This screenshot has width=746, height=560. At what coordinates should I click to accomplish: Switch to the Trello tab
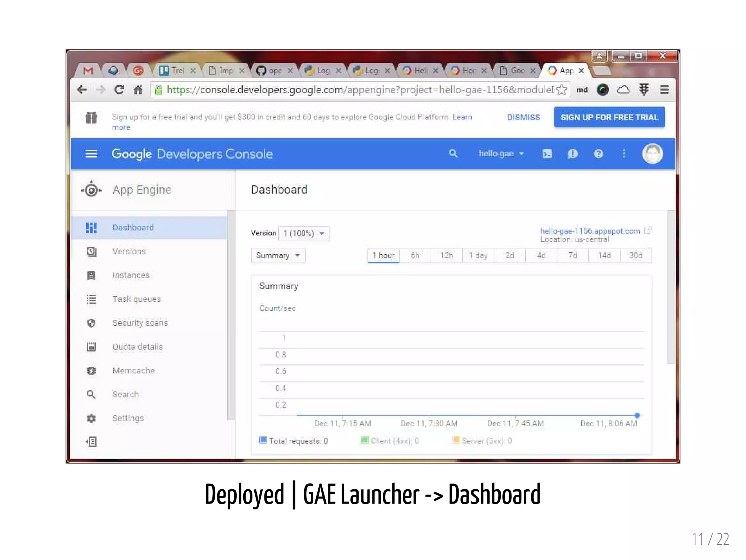pos(177,70)
